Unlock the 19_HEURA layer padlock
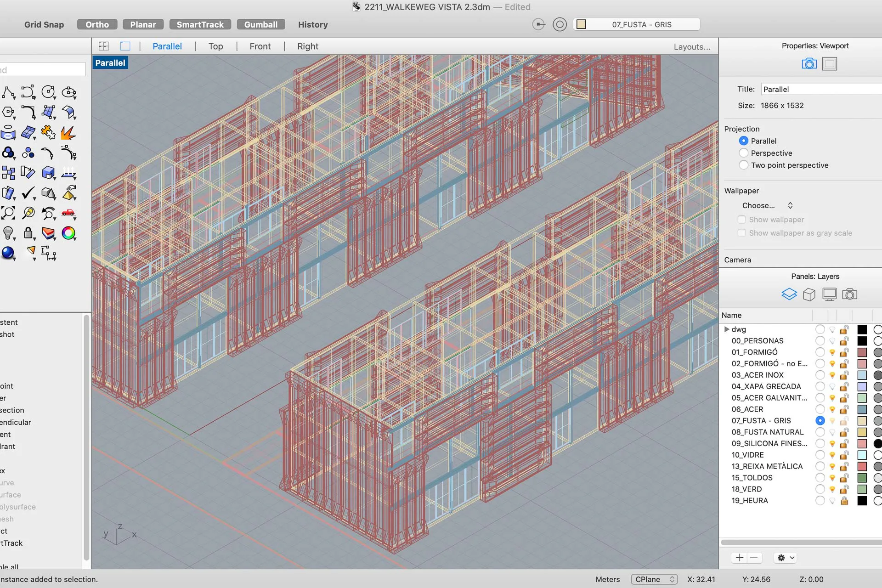 click(x=844, y=501)
